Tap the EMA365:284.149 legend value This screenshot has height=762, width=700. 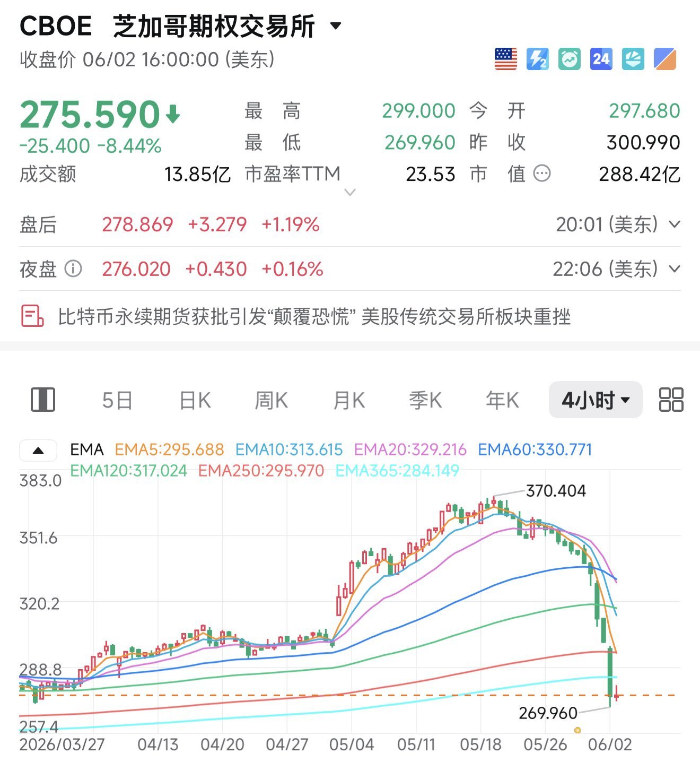click(397, 471)
